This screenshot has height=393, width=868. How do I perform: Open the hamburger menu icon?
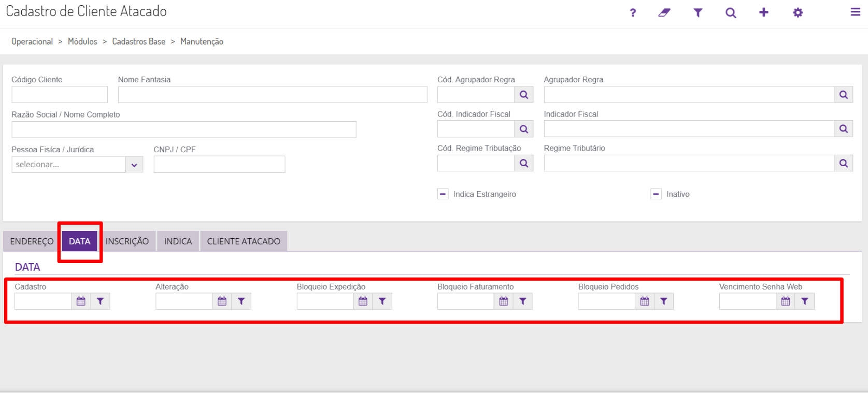(856, 12)
